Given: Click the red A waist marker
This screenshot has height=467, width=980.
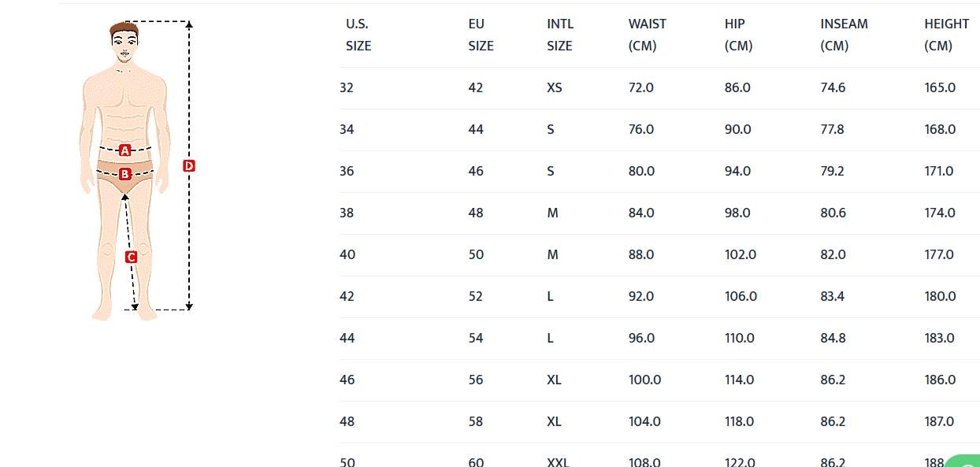Looking at the screenshot, I should pyautogui.click(x=124, y=150).
